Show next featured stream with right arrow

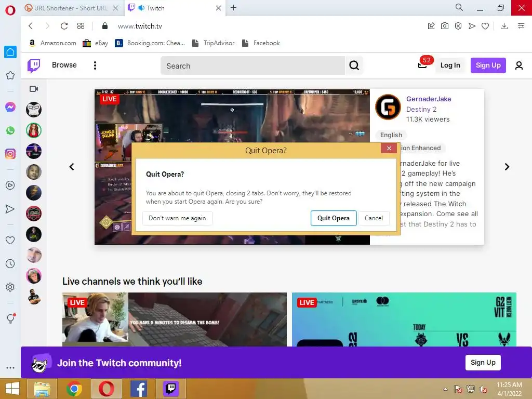507,167
